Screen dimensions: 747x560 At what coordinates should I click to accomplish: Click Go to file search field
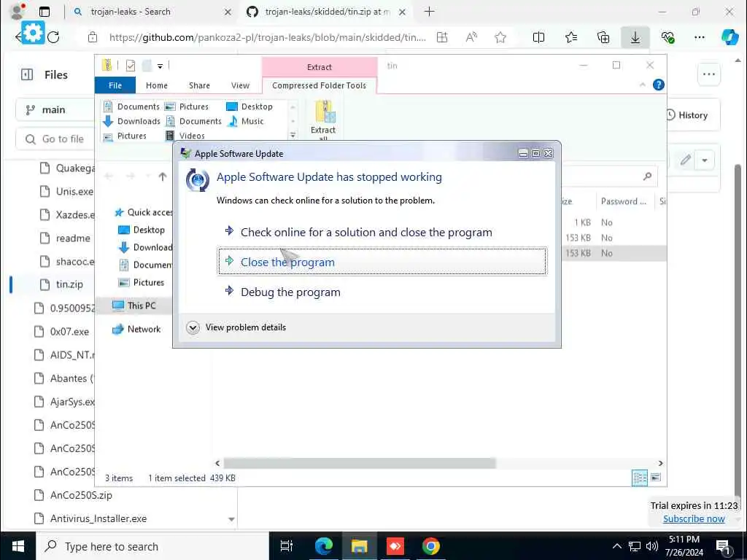click(55, 139)
